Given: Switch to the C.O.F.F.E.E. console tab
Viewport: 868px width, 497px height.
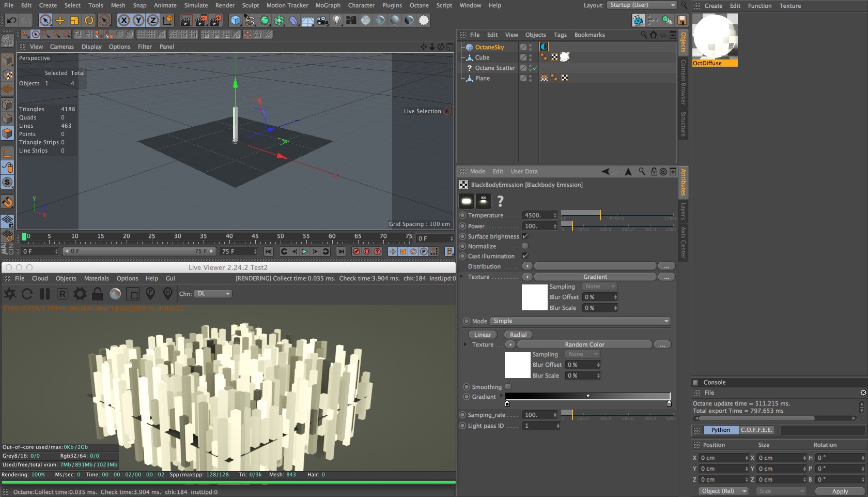Looking at the screenshot, I should pos(756,430).
